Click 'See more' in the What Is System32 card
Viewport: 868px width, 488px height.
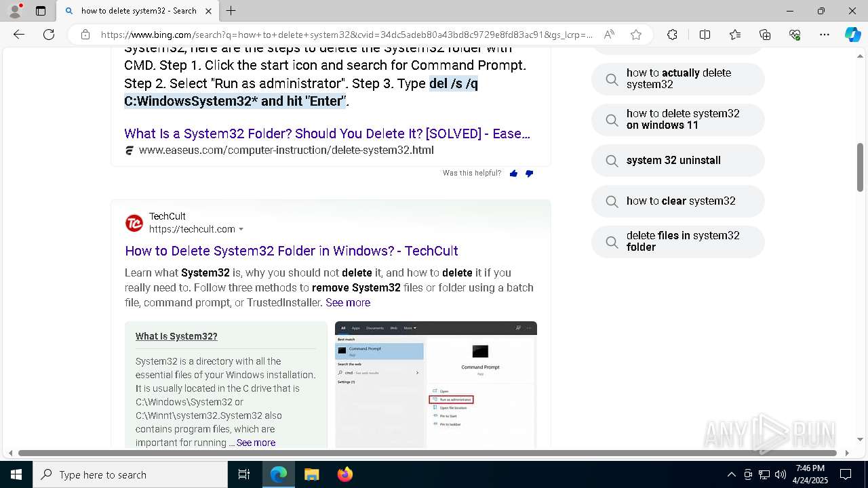[256, 443]
